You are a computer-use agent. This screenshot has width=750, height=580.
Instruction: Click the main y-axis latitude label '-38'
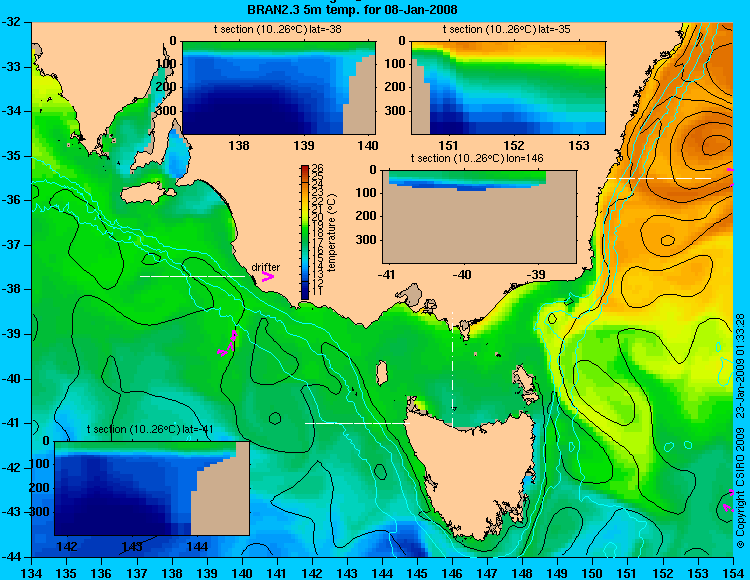[x=11, y=289]
